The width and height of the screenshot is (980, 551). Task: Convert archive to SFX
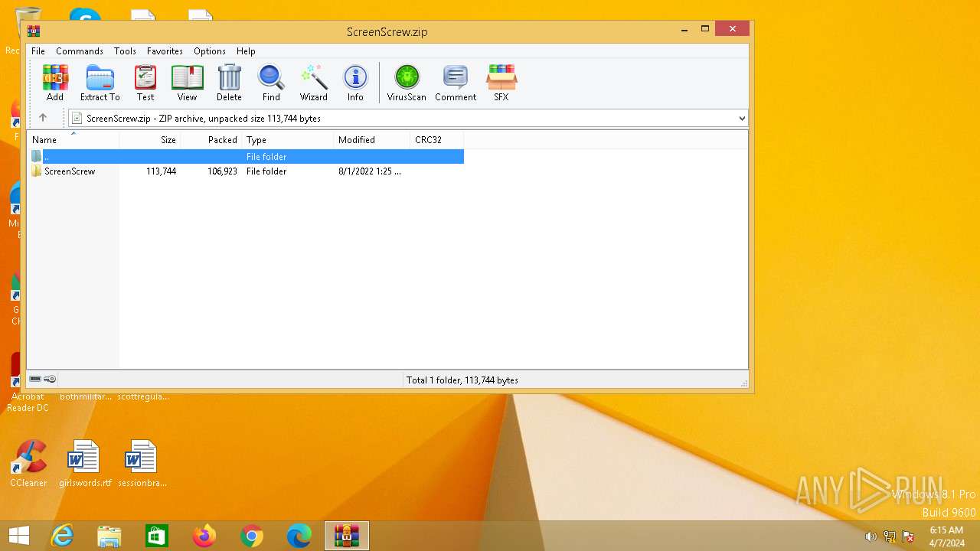501,83
